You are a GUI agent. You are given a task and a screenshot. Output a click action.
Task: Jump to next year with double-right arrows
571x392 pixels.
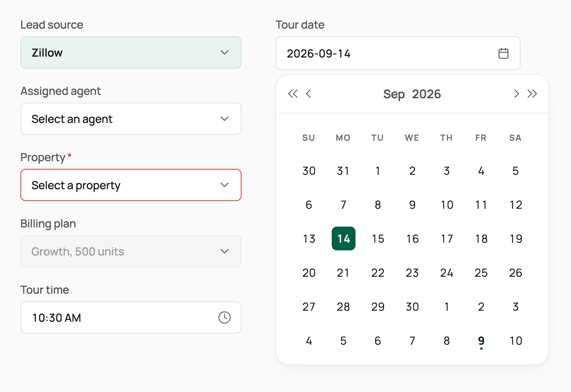pos(532,94)
